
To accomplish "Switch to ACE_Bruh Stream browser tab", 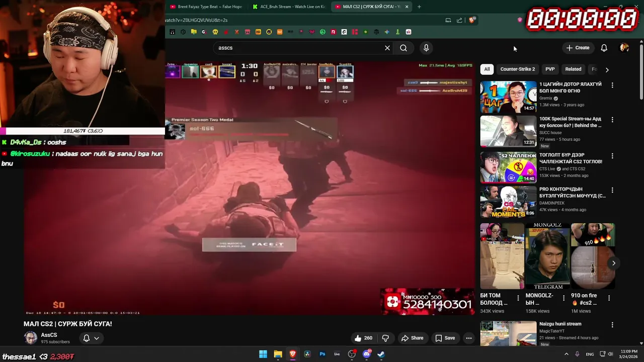I will (289, 7).
